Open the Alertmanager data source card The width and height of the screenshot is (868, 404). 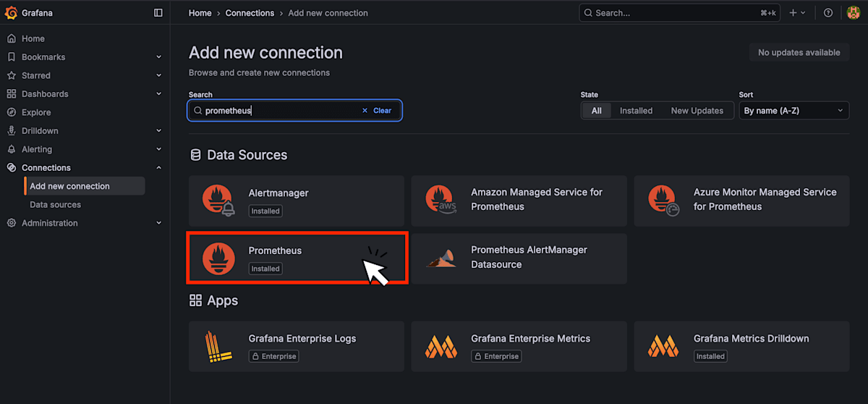point(297,201)
